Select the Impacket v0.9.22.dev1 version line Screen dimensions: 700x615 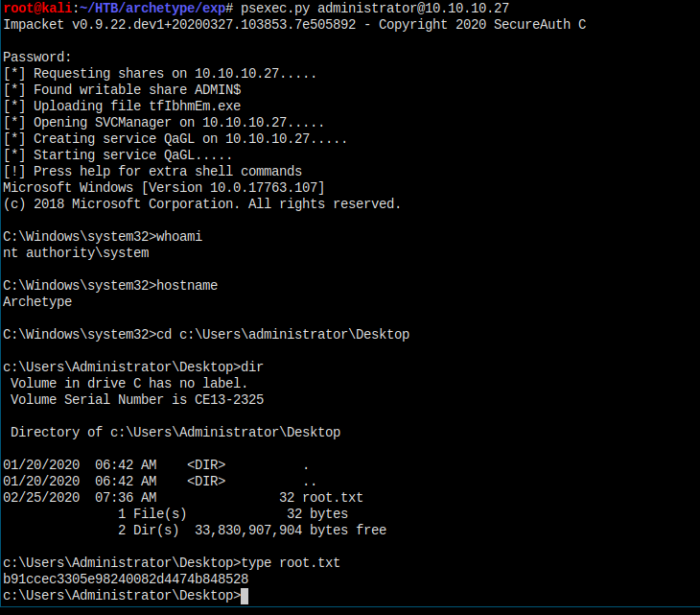[294, 25]
